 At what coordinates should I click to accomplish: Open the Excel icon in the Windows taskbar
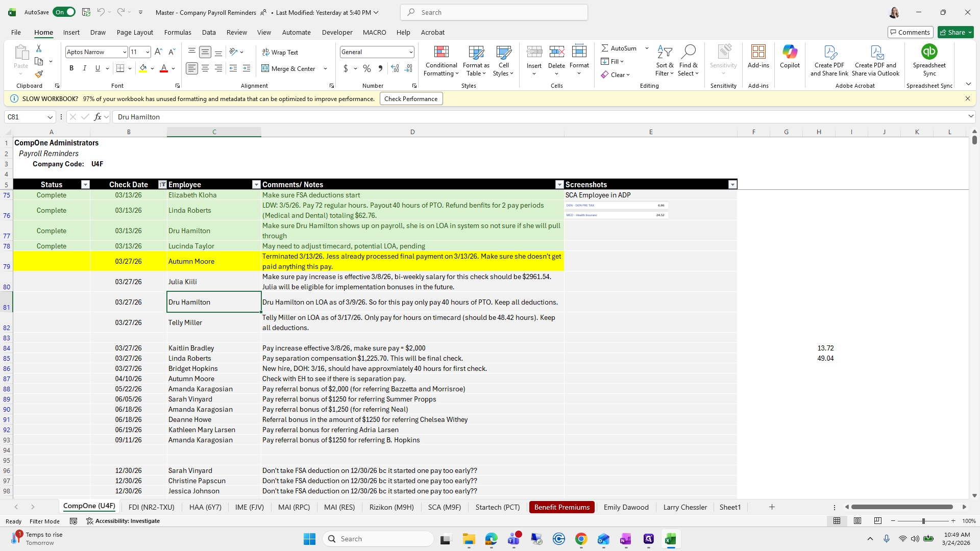click(x=671, y=539)
